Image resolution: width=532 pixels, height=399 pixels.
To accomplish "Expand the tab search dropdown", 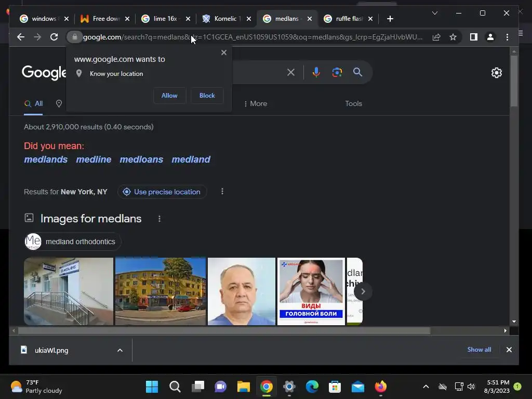I will pyautogui.click(x=435, y=13).
